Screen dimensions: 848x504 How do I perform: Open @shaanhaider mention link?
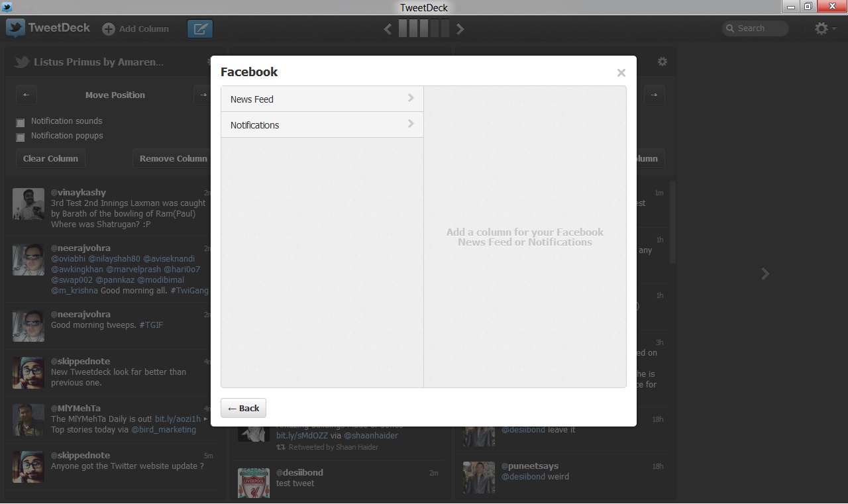tap(371, 436)
